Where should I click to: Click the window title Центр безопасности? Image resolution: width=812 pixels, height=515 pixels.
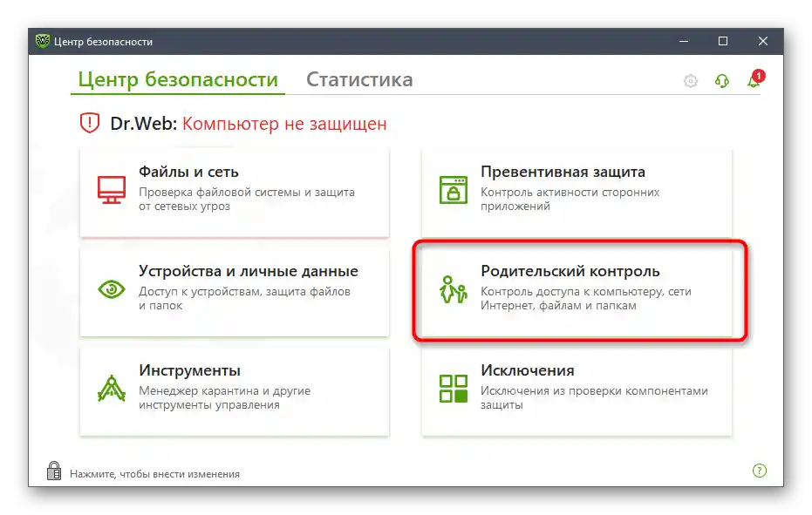click(103, 42)
